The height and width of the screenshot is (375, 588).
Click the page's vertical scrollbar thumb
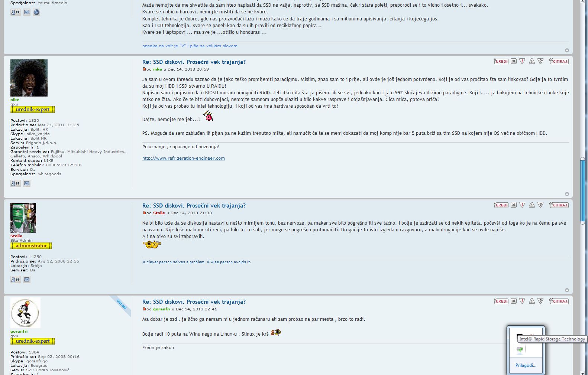(582, 191)
